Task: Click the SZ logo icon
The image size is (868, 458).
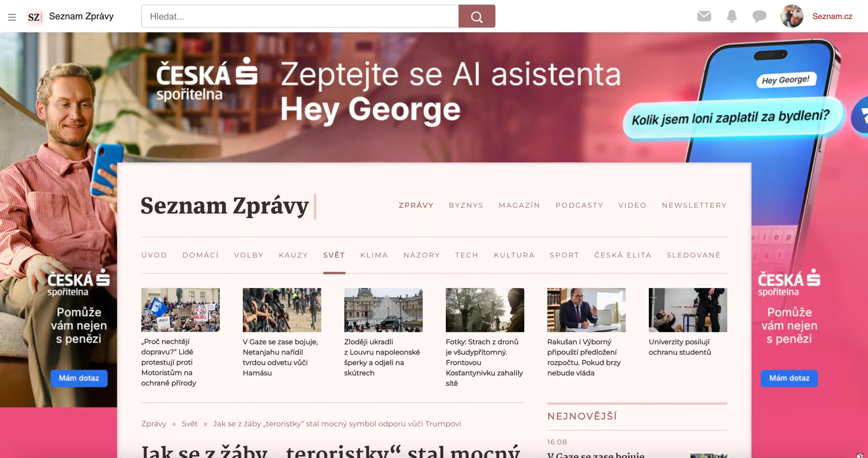Action: [x=34, y=16]
